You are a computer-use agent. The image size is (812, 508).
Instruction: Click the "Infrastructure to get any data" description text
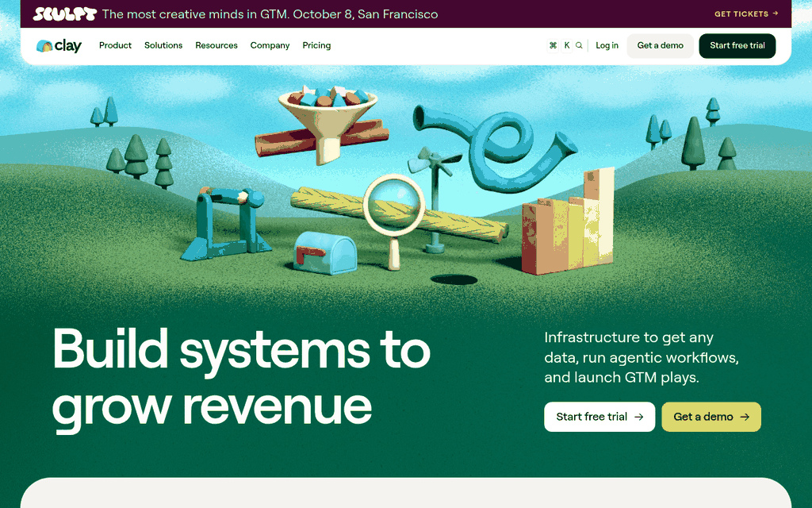(x=641, y=358)
